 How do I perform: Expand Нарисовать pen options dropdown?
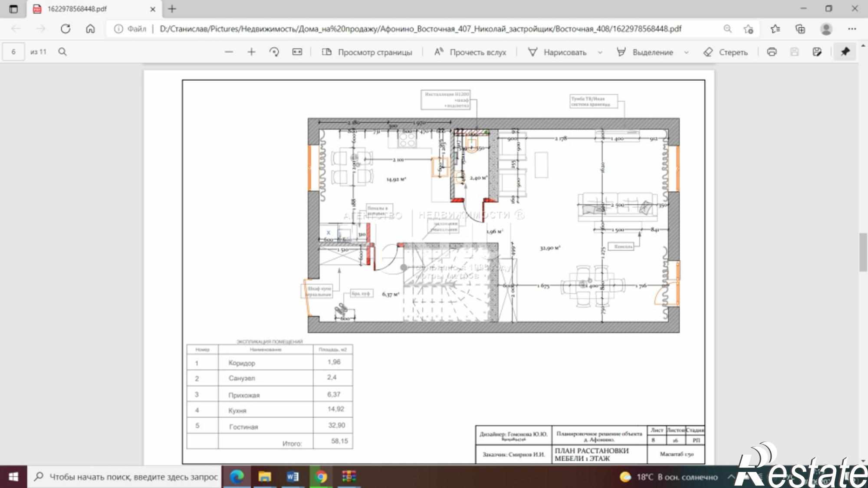coord(600,52)
